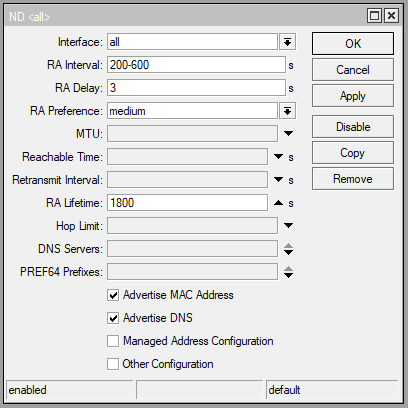Viewport: 408px width, 408px height.
Task: Maximize the ND window using the square icon
Action: pyautogui.click(x=374, y=16)
